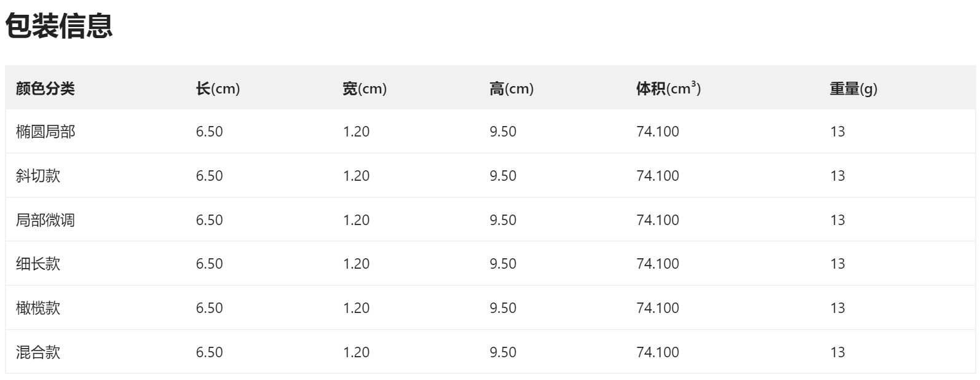Click the weight value for 橄榄款
980x380 pixels.
click(x=837, y=308)
